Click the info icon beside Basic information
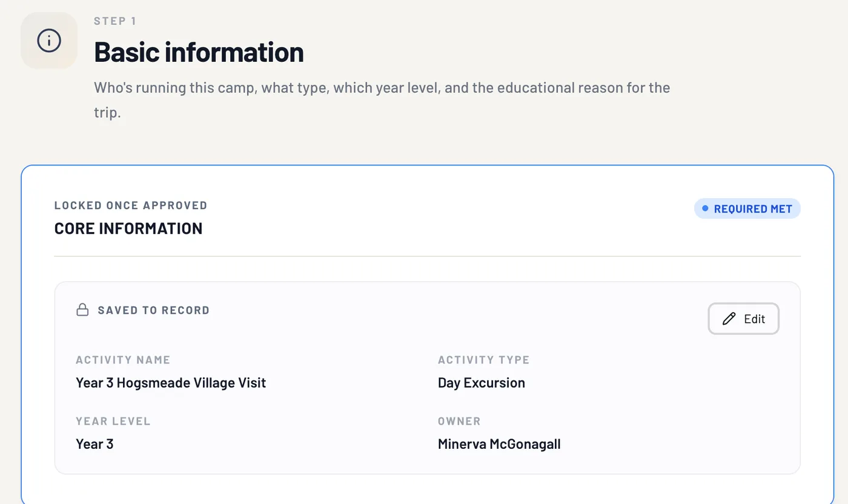The height and width of the screenshot is (504, 848). tap(49, 41)
